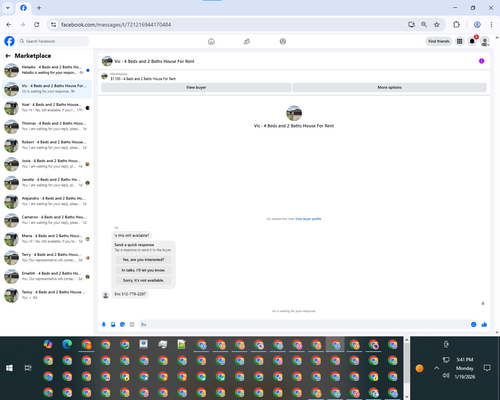
Task: Click the More options button
Action: [x=389, y=87]
